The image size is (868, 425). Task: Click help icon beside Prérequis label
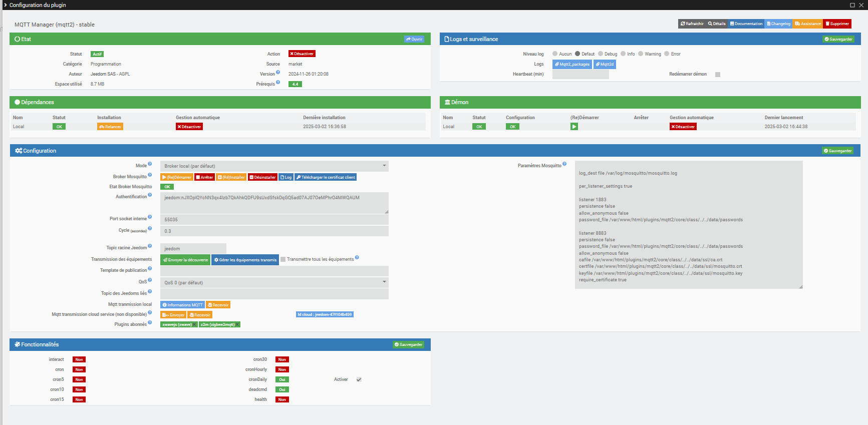tap(278, 83)
